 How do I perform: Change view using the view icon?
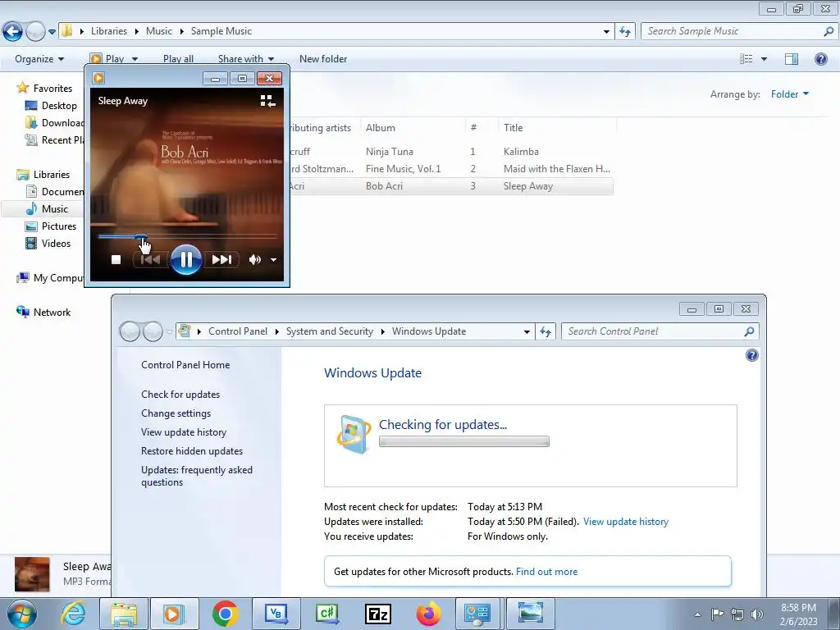click(x=746, y=59)
